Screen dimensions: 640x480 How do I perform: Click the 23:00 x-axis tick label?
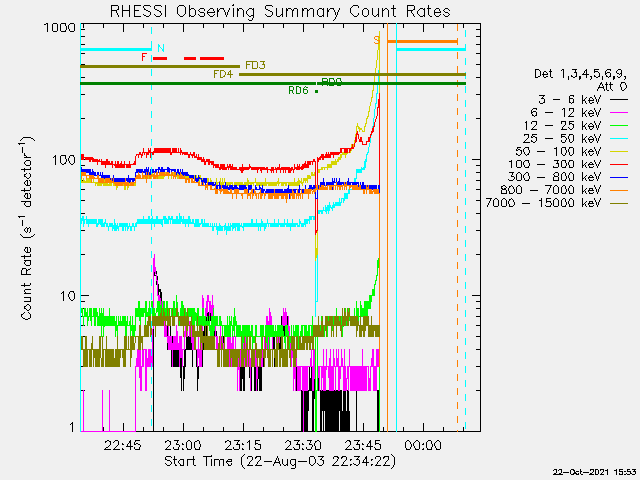pos(183,445)
